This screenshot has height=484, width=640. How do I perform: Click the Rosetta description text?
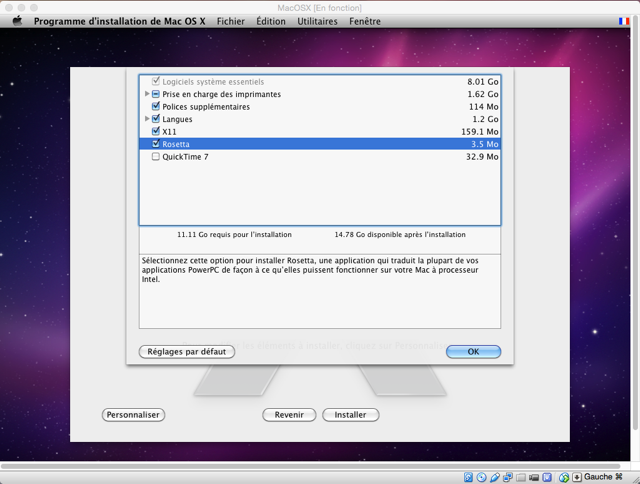coord(310,270)
